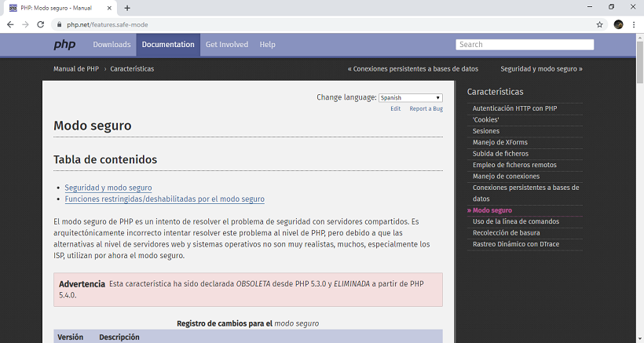Restore down the Chrome window

pyautogui.click(x=612, y=7)
